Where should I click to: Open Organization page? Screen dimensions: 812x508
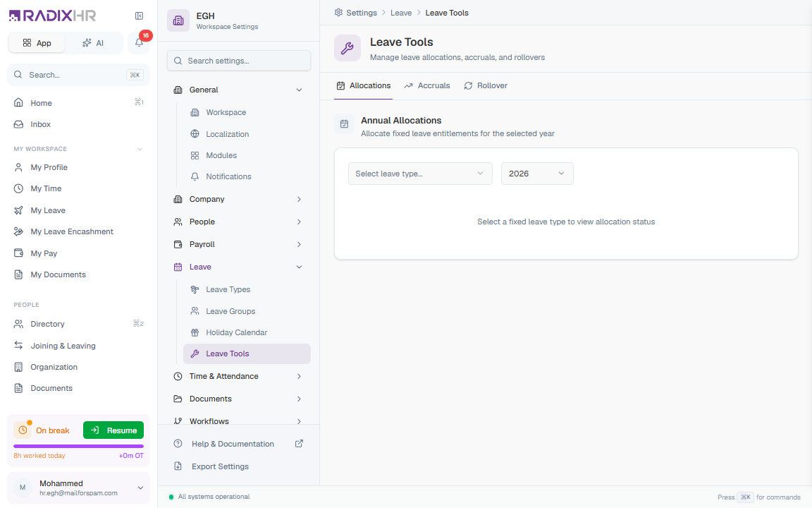pos(79,367)
